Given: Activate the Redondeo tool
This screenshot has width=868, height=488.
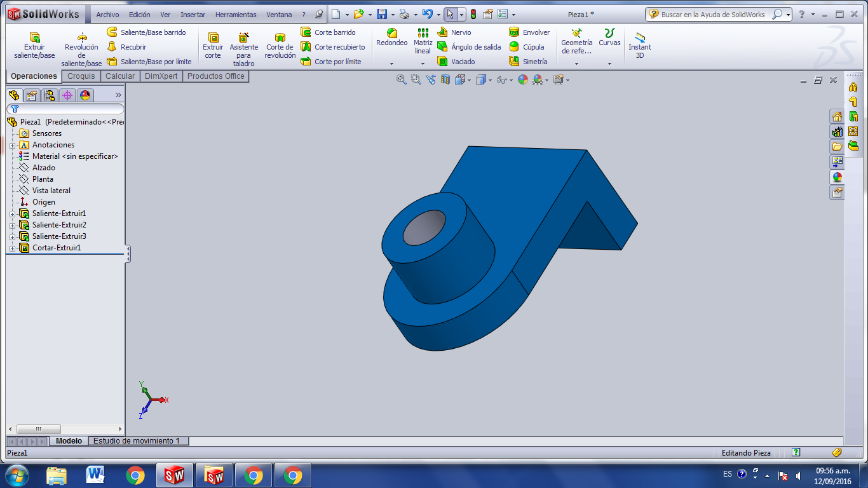Looking at the screenshot, I should coord(391,40).
